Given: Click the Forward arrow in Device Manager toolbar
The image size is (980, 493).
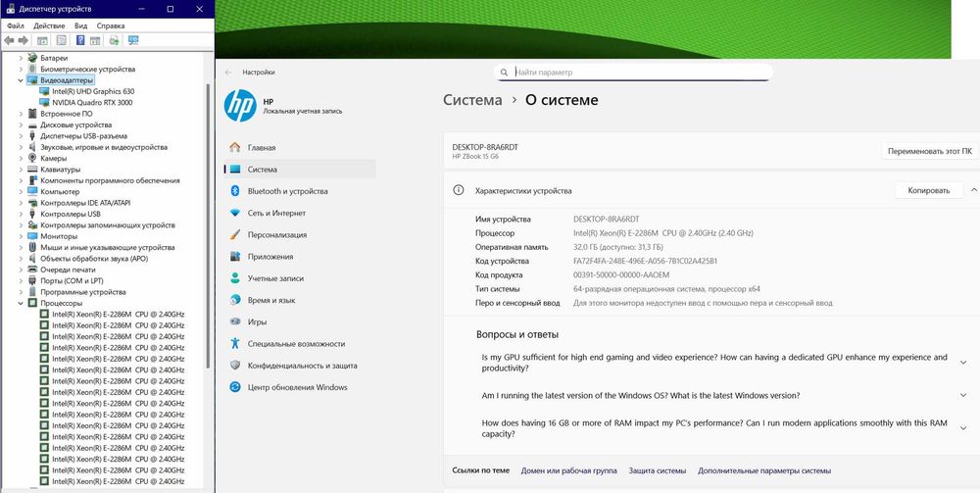Looking at the screenshot, I should pyautogui.click(x=24, y=40).
